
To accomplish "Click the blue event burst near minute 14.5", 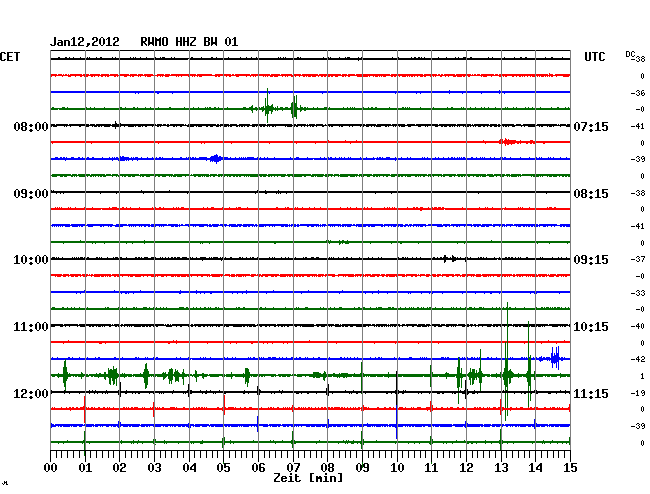I will (x=555, y=358).
